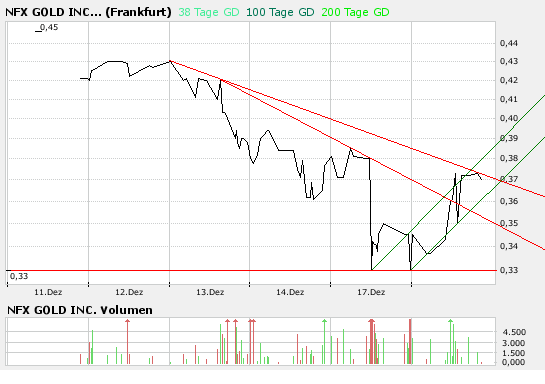Screen dimensions: 545x384
Task: Click the 0,43 price axis label
Action: click(x=509, y=61)
